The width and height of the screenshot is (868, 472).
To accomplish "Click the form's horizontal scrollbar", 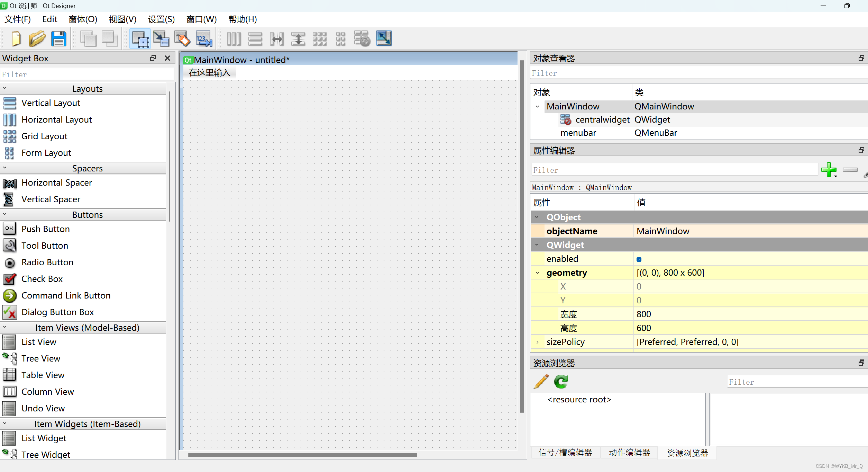I will click(x=302, y=455).
